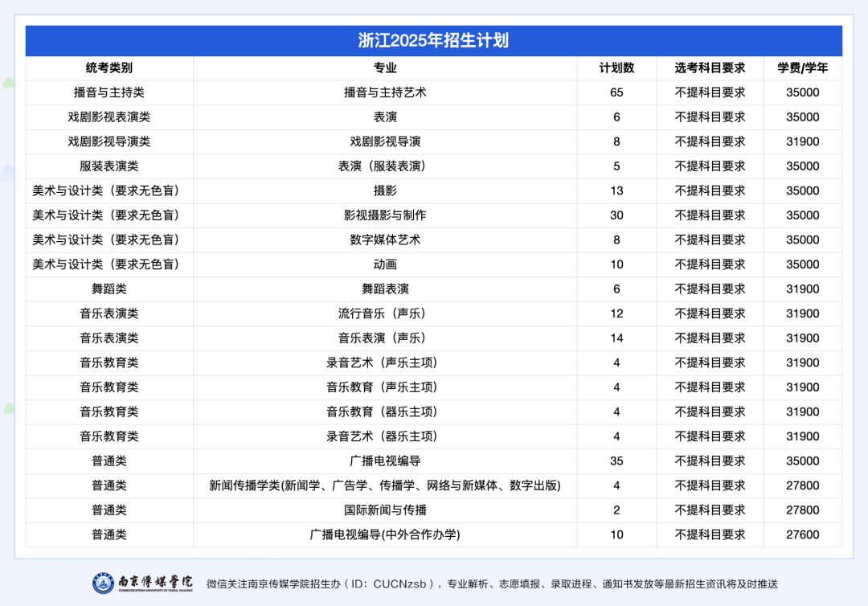Viewport: 868px width, 606px height.
Task: Select the 服装表演类 category cell
Action: pos(109,166)
